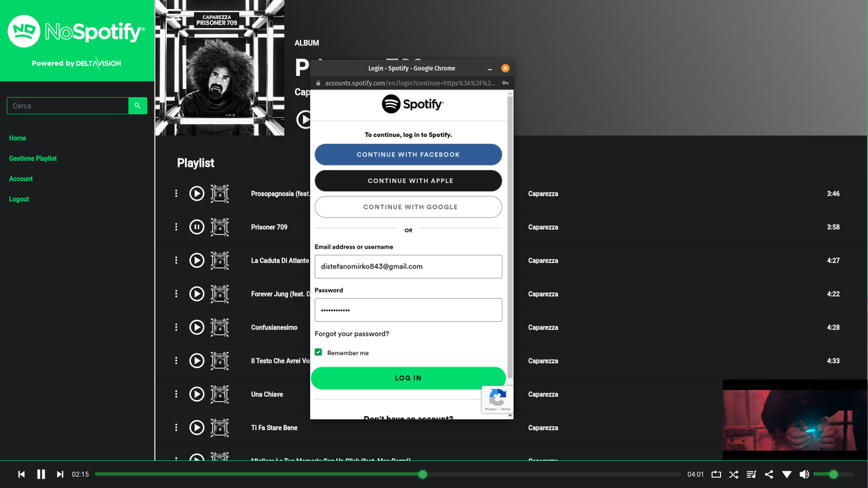Play the Forever Jung track
Screen dimensions: 868x488
pyautogui.click(x=197, y=293)
